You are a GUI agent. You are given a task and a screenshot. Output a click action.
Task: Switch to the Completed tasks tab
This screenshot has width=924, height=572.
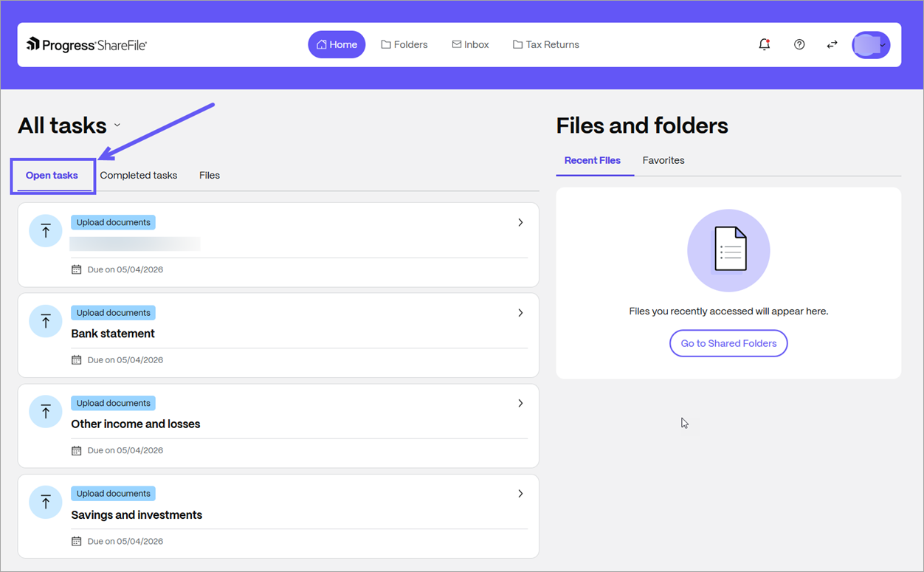(138, 175)
